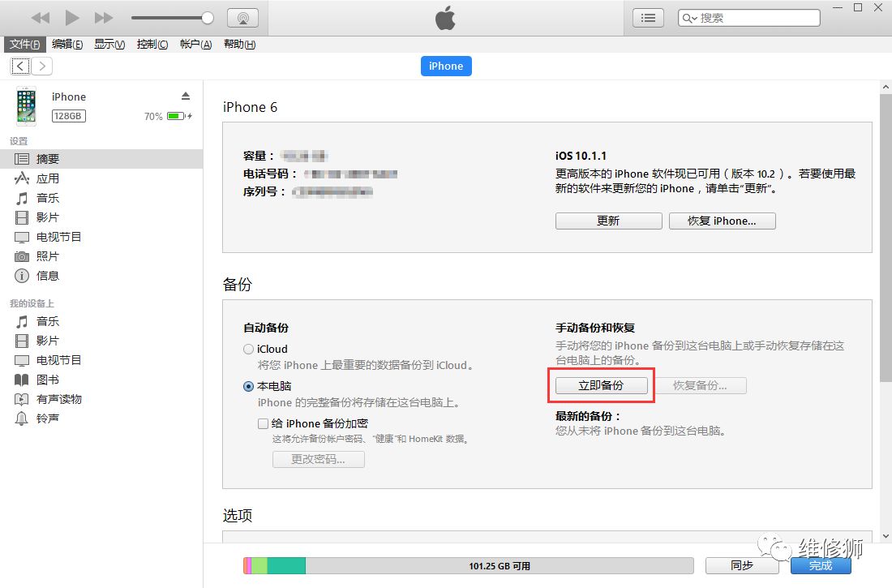The width and height of the screenshot is (892, 588).
Task: Select the 本电脑 backup option
Action: pyautogui.click(x=248, y=386)
